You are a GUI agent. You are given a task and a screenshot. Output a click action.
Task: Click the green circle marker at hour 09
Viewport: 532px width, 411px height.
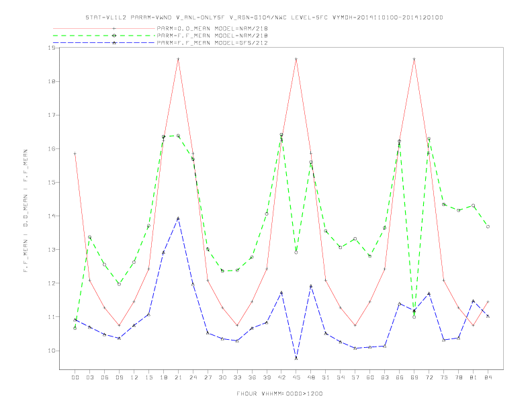[119, 284]
